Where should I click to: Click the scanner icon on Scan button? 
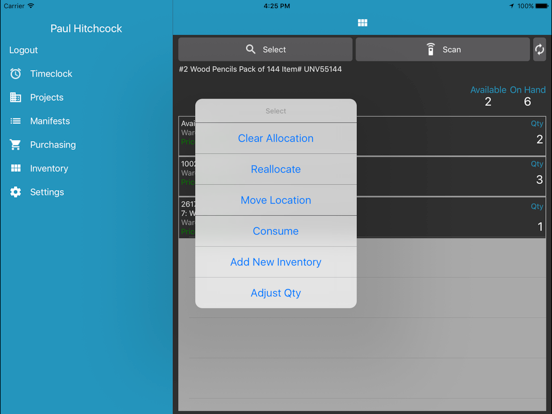coord(431,49)
